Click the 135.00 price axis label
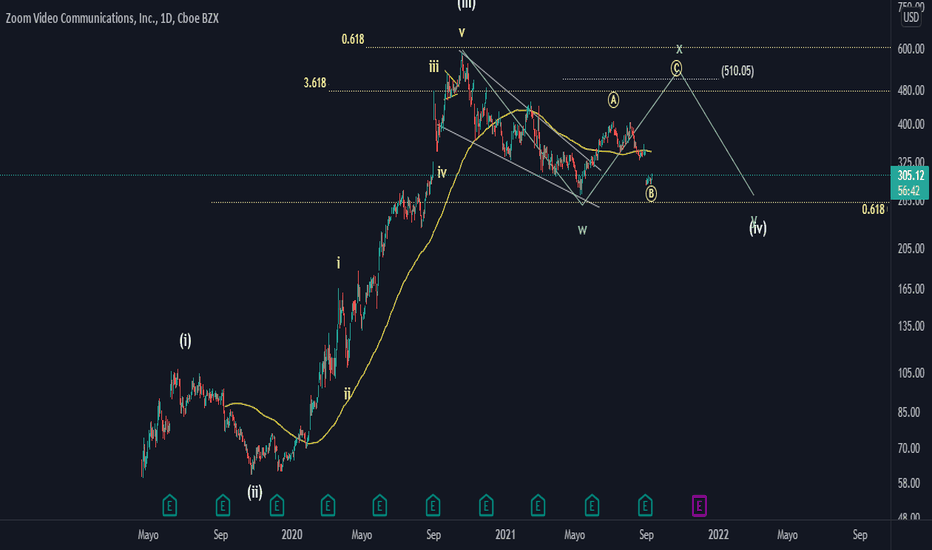The height and width of the screenshot is (550, 932). 911,326
